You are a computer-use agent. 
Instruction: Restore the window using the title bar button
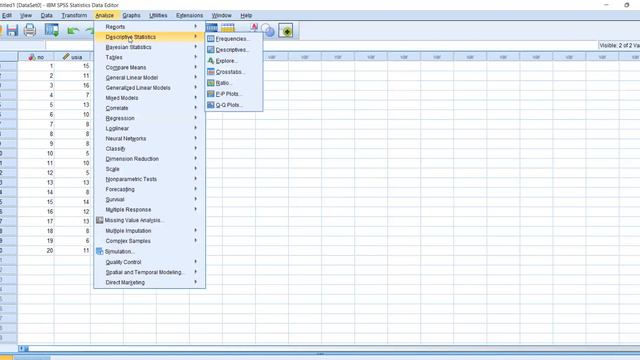pyautogui.click(x=627, y=5)
